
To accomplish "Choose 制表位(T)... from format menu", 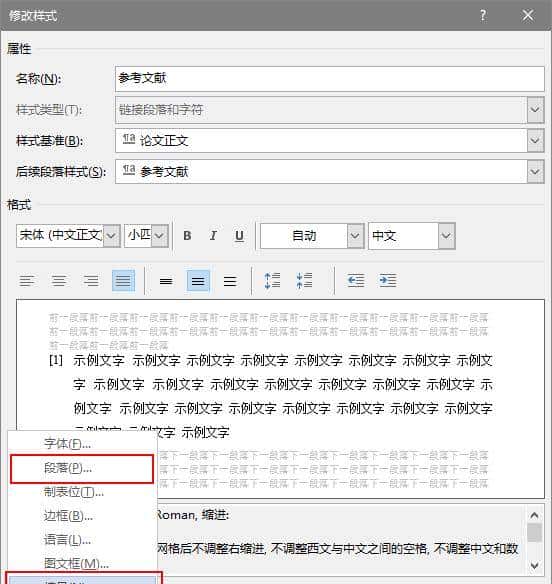I will tap(82, 492).
